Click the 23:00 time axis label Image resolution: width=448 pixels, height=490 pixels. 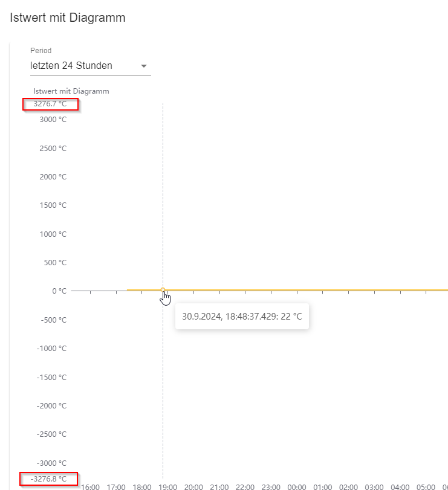[x=271, y=486]
